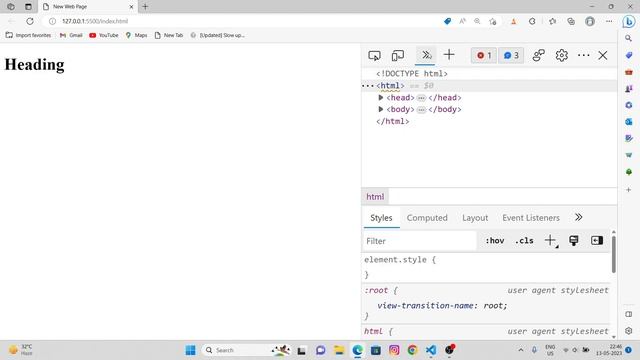This screenshot has width=640, height=360.
Task: Open zoom indicator in address bar
Action: pos(477,21)
